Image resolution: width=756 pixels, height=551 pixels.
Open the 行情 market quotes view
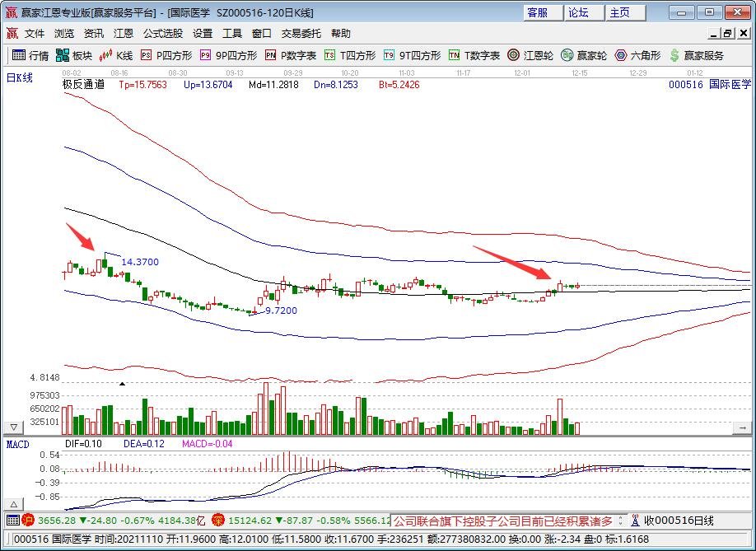[x=30, y=55]
